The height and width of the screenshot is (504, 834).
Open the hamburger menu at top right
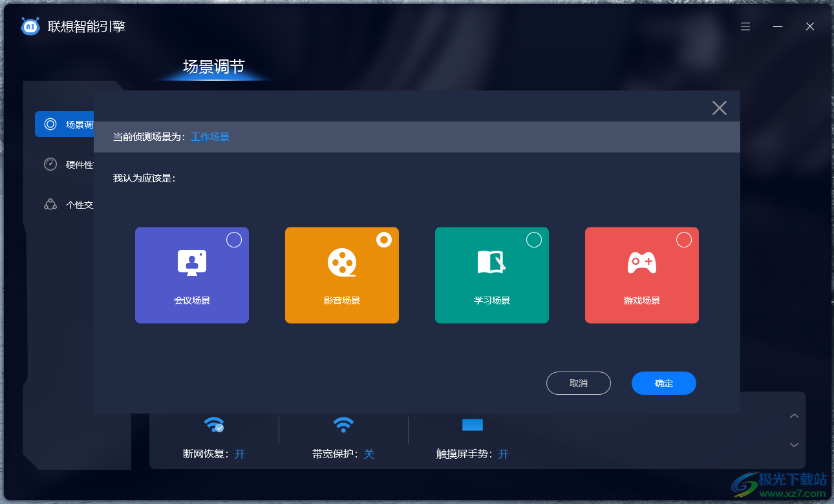(745, 26)
